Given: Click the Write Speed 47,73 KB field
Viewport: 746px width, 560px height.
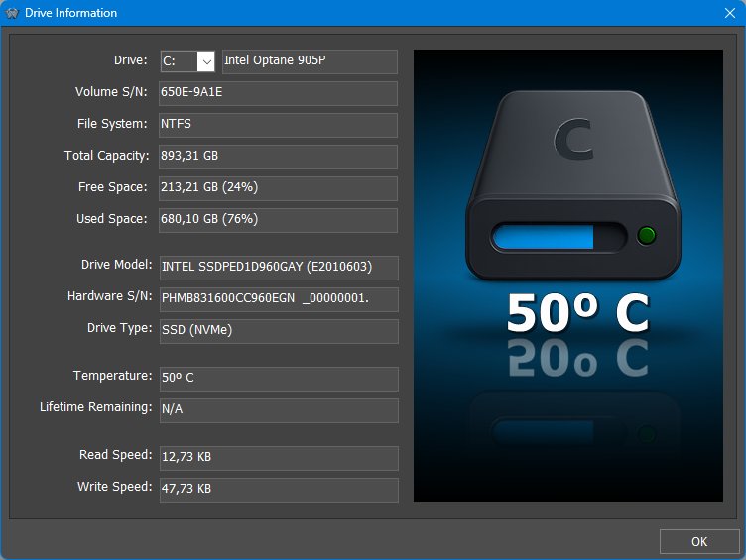Looking at the screenshot, I should pos(279,490).
